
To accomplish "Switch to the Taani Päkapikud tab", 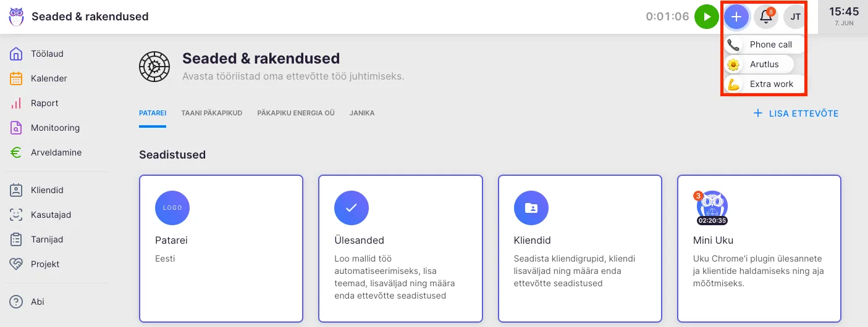I will [211, 114].
